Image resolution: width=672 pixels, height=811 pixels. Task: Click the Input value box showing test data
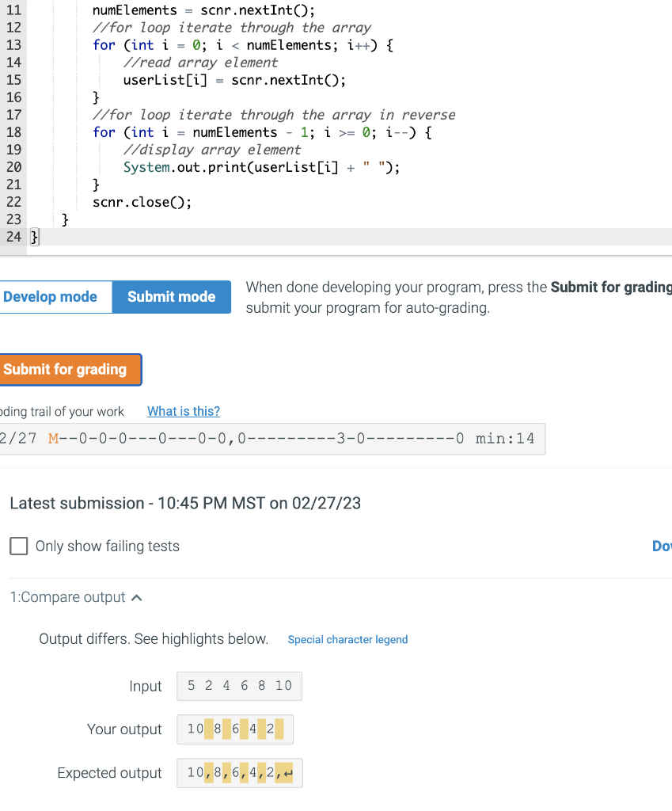click(239, 686)
